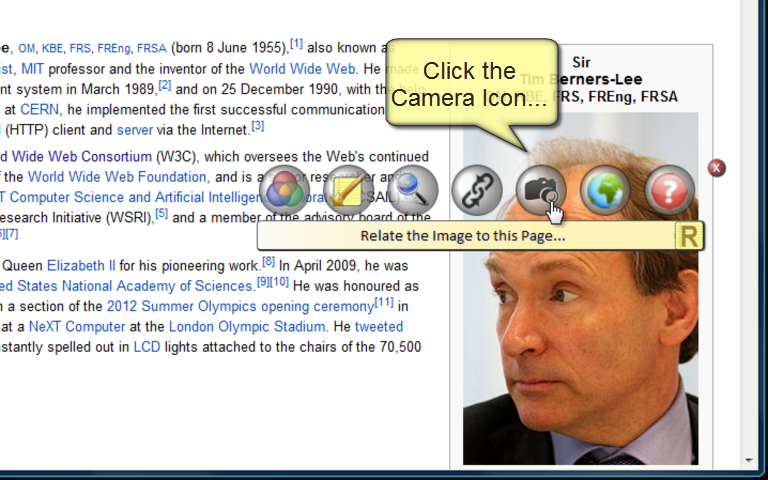
Task: Open the notepad with pencil icon
Action: coord(348,190)
